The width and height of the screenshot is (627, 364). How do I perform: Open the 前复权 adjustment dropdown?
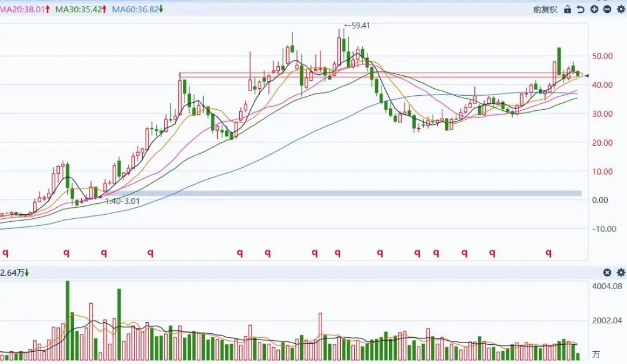point(545,9)
